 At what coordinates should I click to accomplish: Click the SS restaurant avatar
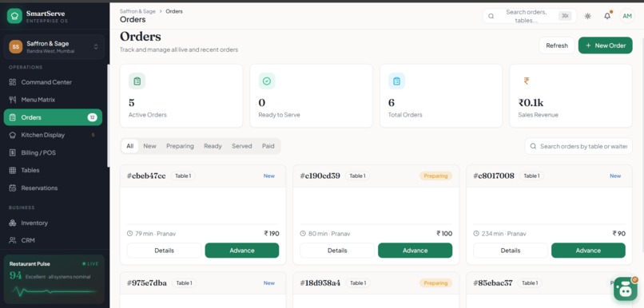(16, 47)
